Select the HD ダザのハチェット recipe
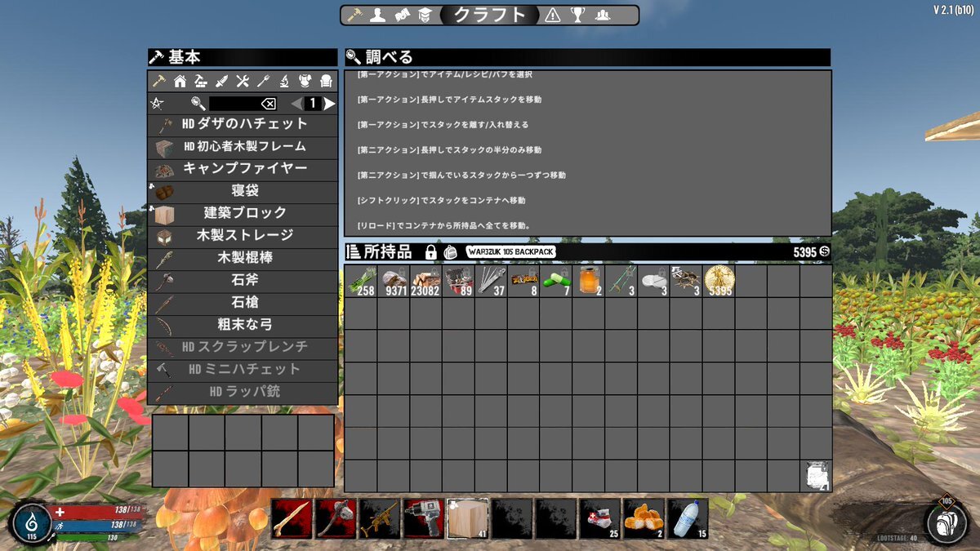 click(x=243, y=125)
